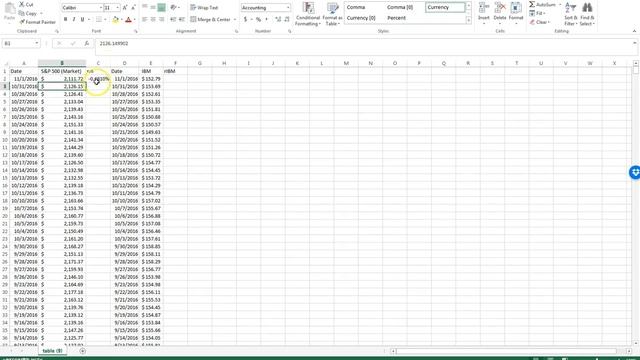Toggle the highlighted Bottom Align button
Viewport: 640px width, 360px height.
pos(162,7)
